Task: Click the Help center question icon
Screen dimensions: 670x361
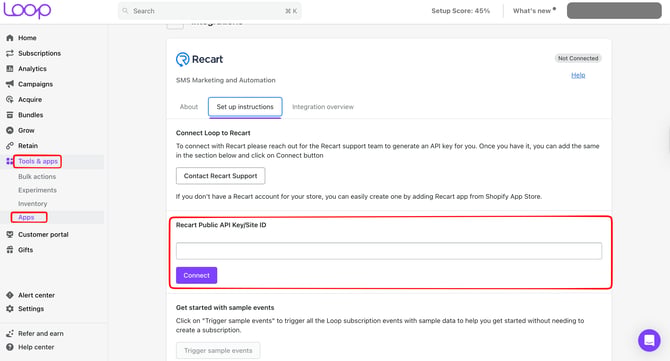Action: 10,347
